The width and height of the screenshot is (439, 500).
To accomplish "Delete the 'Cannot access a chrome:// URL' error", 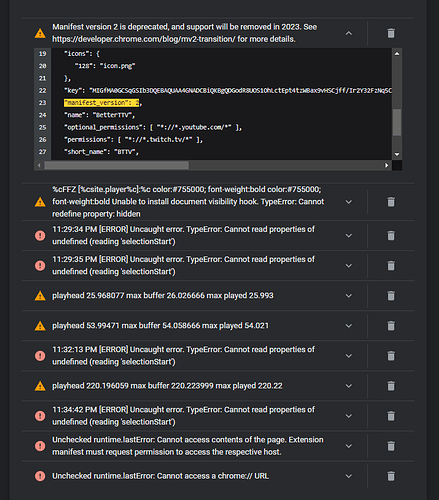I will coord(391,476).
